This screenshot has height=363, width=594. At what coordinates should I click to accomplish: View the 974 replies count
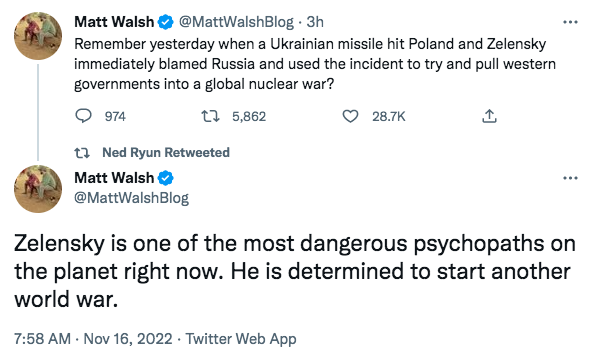[x=115, y=116]
